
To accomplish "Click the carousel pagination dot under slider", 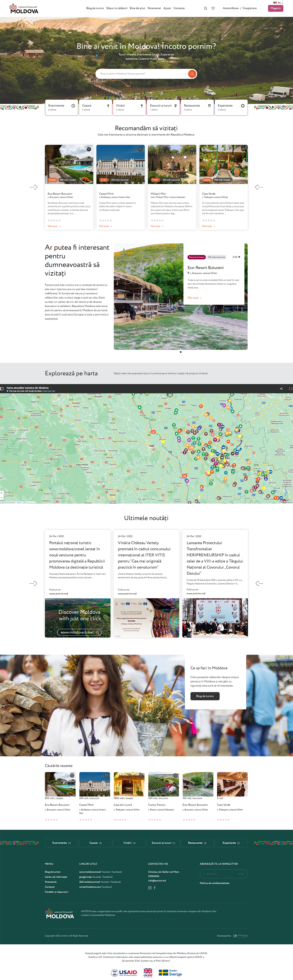I will tap(181, 352).
